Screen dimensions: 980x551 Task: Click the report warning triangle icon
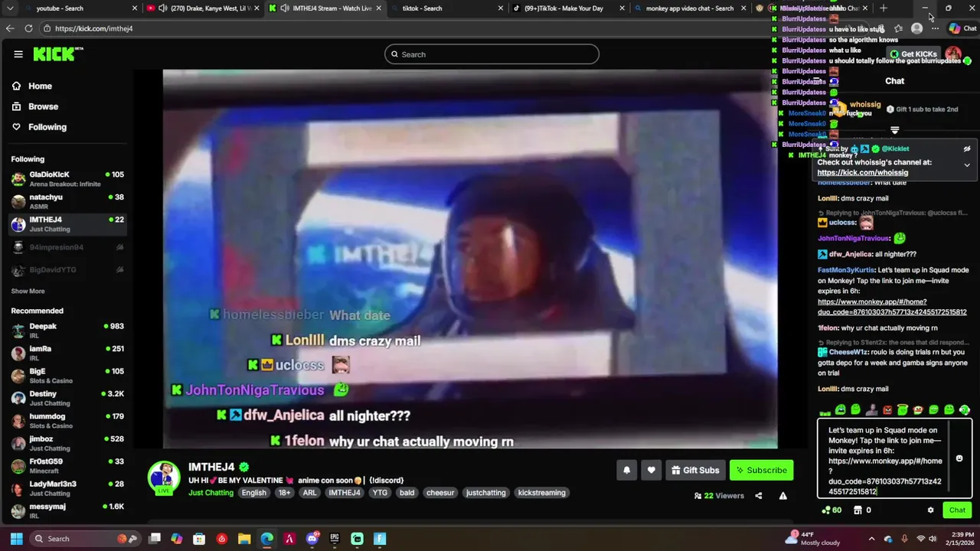(x=782, y=496)
